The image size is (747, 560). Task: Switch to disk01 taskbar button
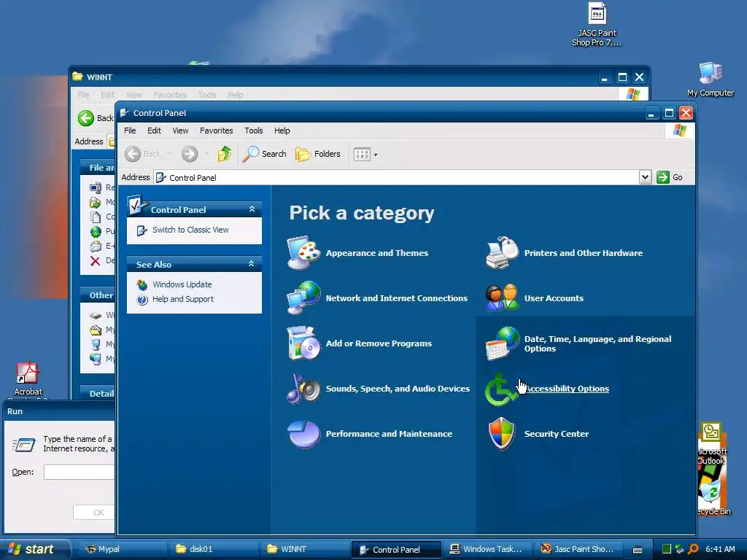click(x=214, y=549)
